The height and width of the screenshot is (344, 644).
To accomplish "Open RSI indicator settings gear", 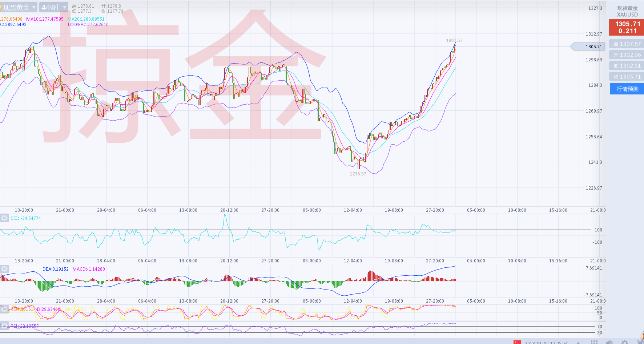I will (4, 326).
